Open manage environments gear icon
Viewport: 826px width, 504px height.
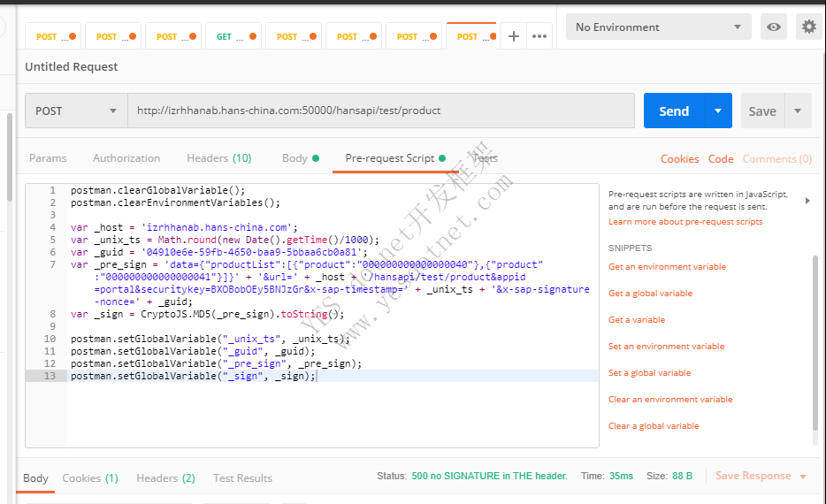coord(808,27)
